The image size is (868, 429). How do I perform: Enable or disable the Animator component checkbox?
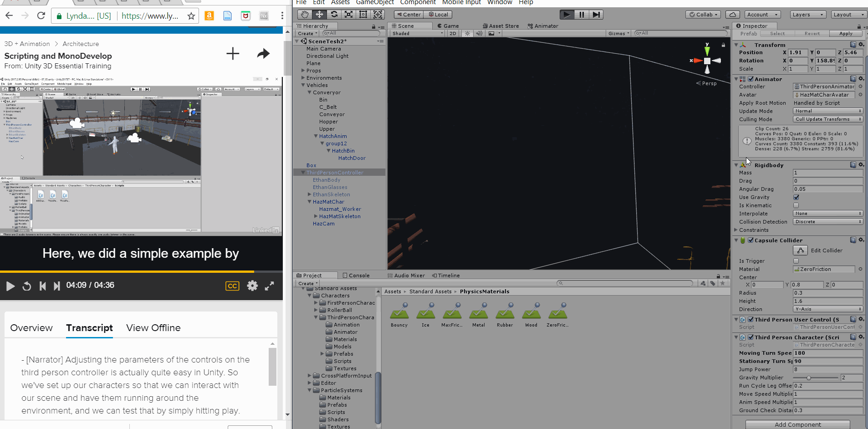751,79
